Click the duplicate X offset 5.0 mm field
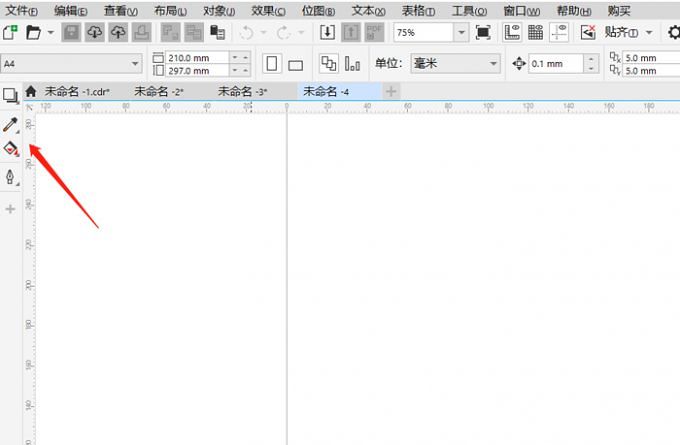Viewport: 680px width, 445px height. tap(651, 58)
